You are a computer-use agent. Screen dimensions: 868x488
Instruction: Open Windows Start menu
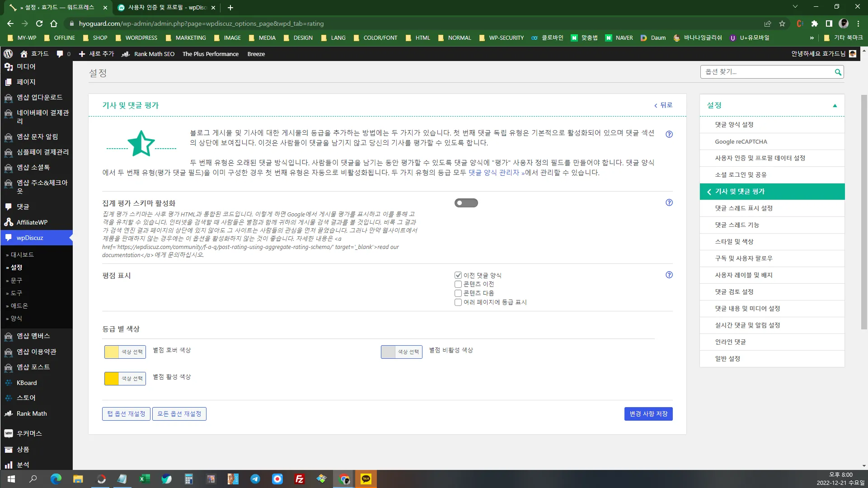[x=11, y=479]
